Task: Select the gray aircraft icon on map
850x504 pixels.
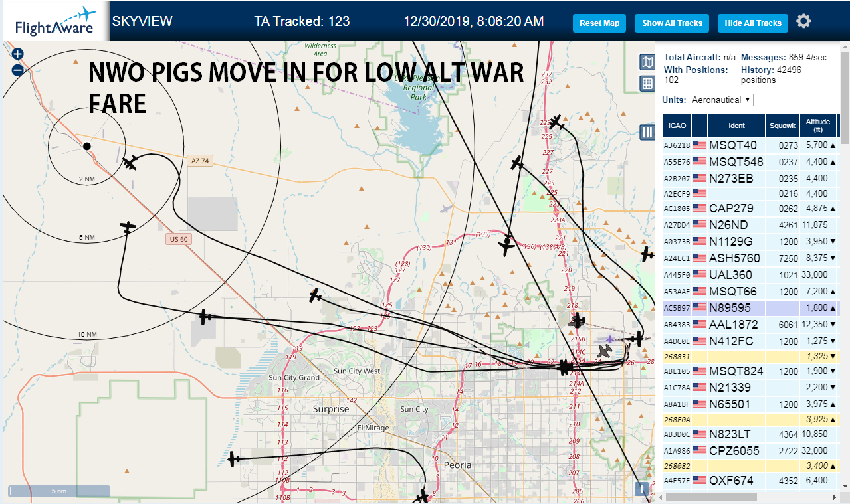Action: (x=605, y=351)
